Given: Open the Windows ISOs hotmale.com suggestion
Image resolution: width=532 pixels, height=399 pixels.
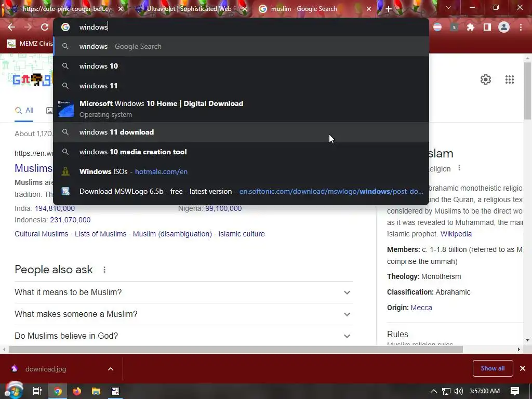Looking at the screenshot, I should (241, 171).
